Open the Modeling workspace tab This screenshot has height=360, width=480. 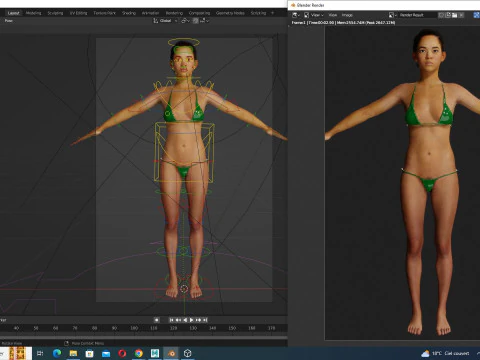click(34, 13)
